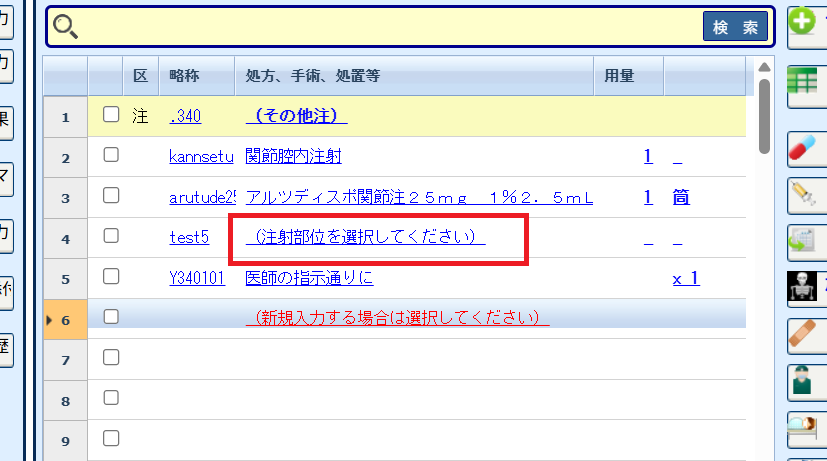Toggle the checkbox in the test5 row
This screenshot has width=827, height=461.
111,236
